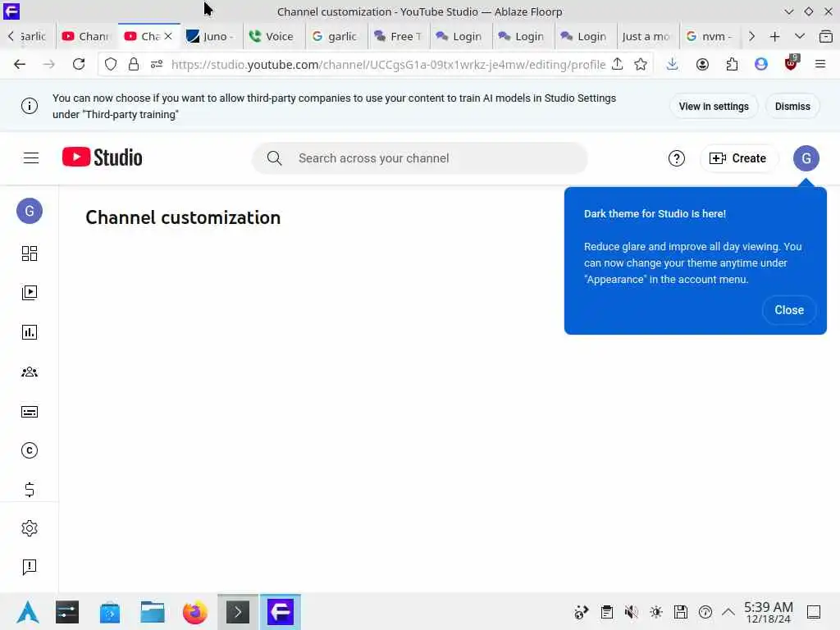Click the Create button
Screen dimensions: 840x630
tap(738, 158)
